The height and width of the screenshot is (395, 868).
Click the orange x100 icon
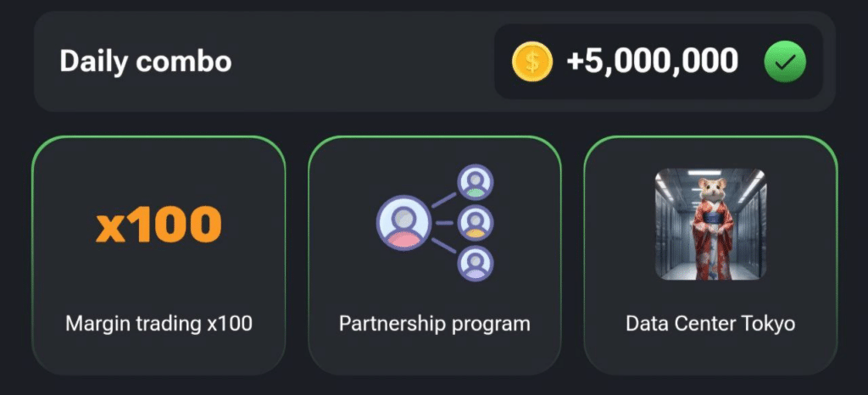(159, 225)
